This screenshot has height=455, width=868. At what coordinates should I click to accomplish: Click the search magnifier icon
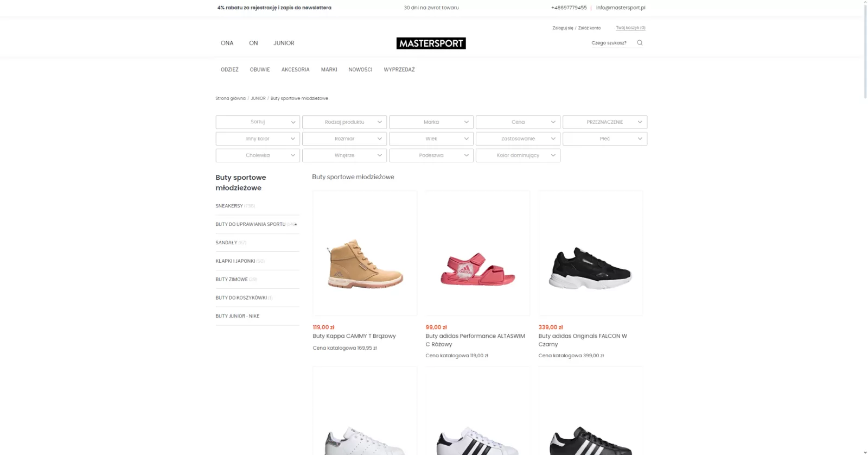pos(640,43)
